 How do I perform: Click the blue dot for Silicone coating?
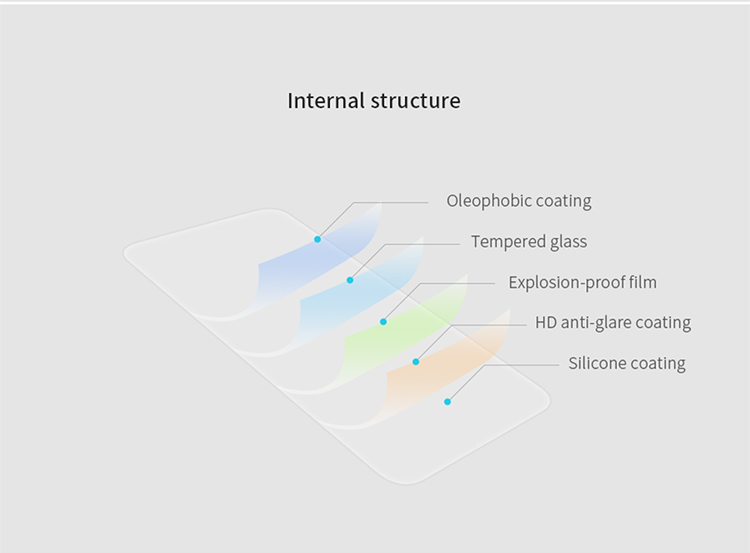(447, 402)
